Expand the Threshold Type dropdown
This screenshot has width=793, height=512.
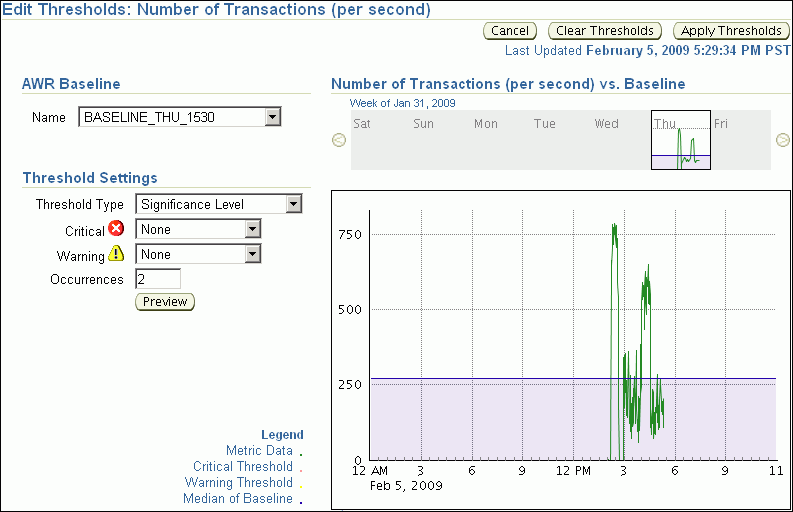point(218,204)
